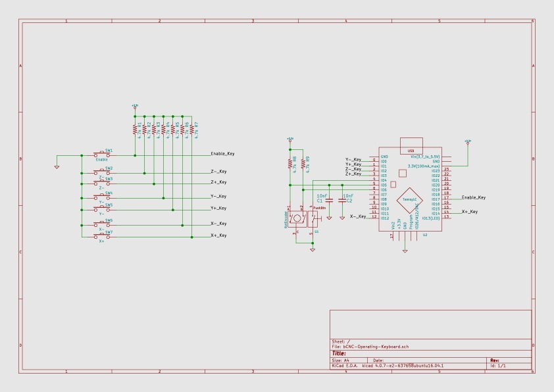Viewport: 554px width, 392px height.
Task: Click the USB connector box on U2
Action: coord(411,146)
